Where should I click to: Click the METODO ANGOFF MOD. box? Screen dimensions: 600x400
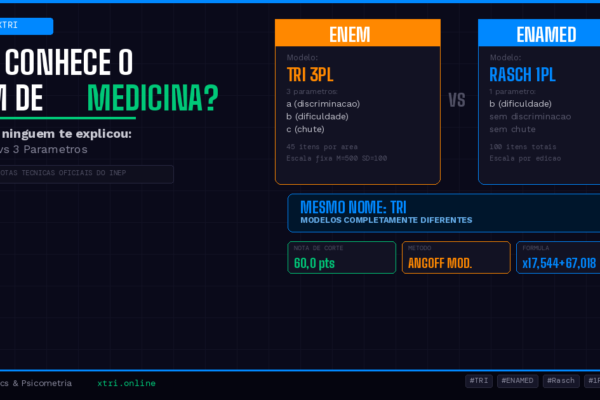pyautogui.click(x=456, y=258)
